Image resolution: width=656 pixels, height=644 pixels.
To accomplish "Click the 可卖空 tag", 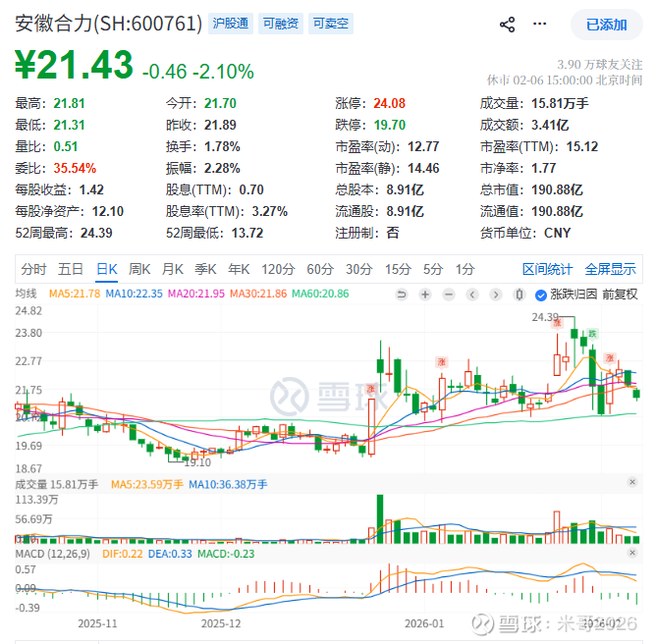I will (x=331, y=24).
